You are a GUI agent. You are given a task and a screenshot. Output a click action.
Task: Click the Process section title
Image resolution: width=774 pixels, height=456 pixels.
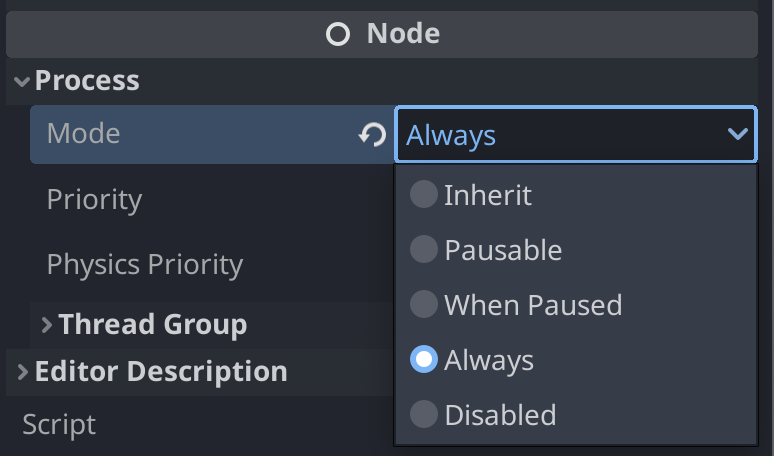[x=87, y=81]
